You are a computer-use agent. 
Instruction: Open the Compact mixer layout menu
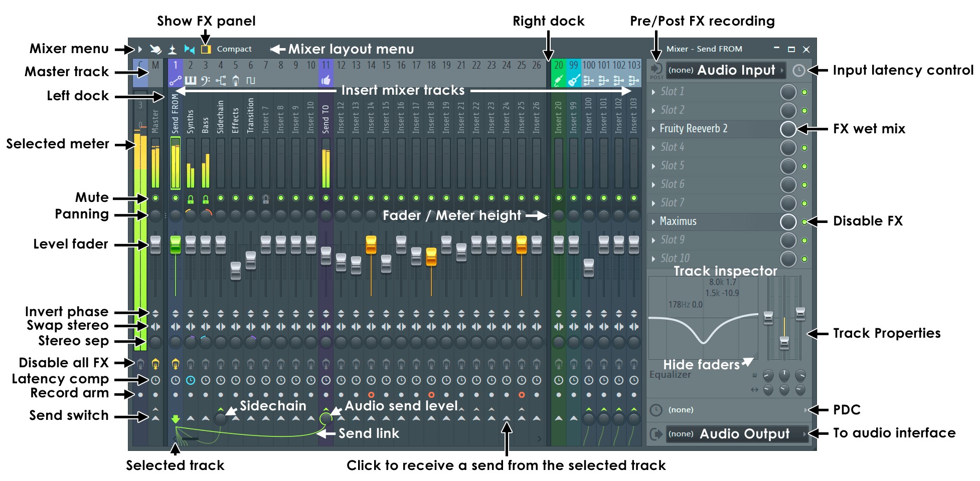pos(234,49)
